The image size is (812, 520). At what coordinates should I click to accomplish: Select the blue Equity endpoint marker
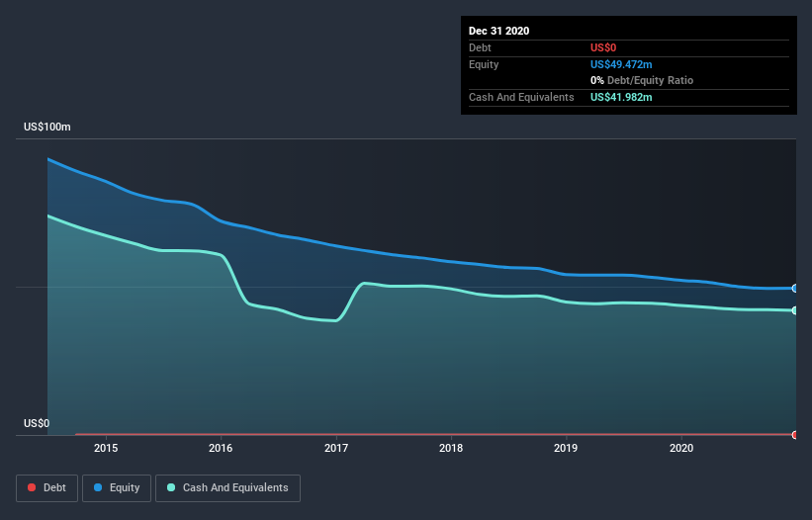click(x=795, y=289)
